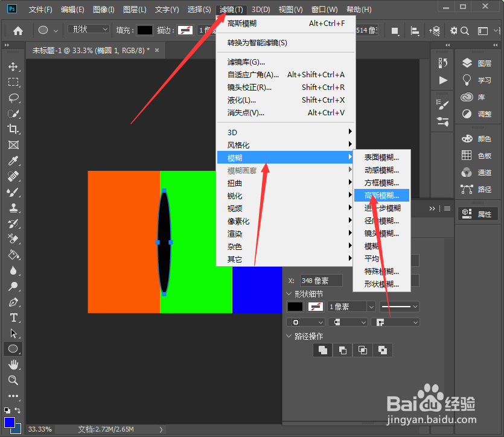Select the Eyedropper tool
The height and width of the screenshot is (437, 504).
[x=13, y=161]
